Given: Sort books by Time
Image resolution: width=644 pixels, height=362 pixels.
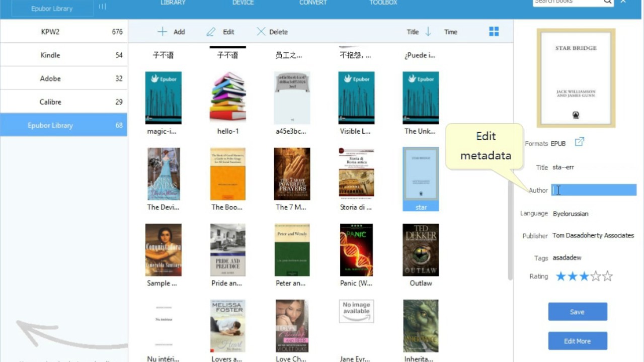Looking at the screenshot, I should coord(451,32).
